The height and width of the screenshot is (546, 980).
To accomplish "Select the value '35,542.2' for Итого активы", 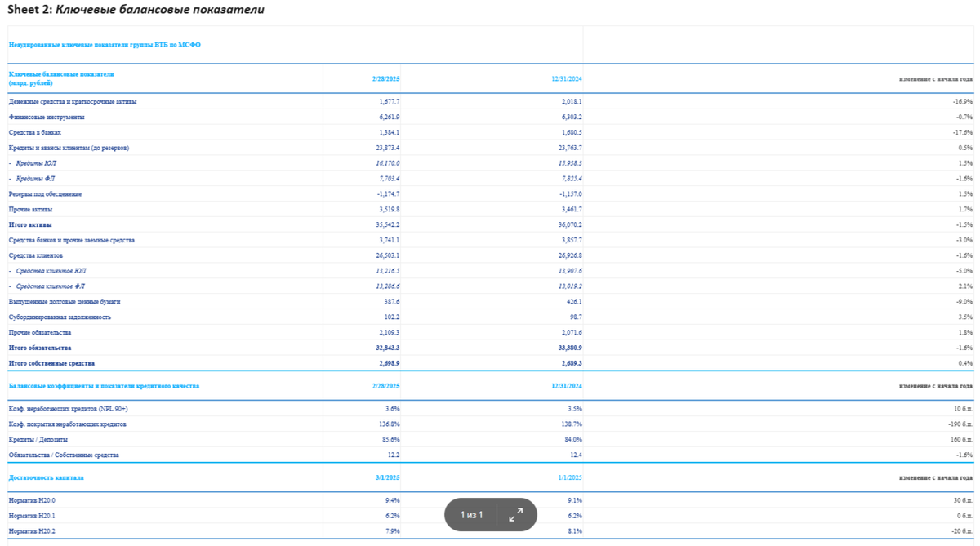I will 388,224.
